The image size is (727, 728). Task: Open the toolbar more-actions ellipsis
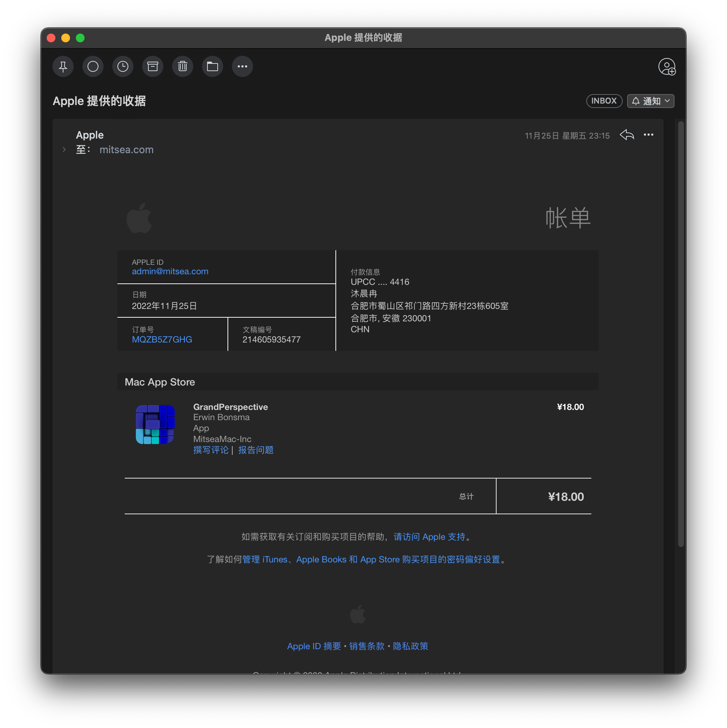pos(242,67)
